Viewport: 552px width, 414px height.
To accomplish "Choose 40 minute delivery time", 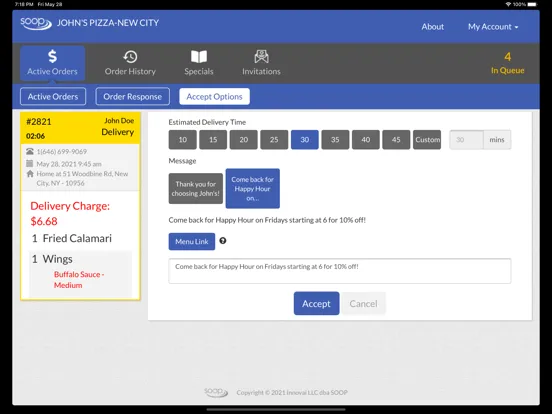I will (366, 140).
